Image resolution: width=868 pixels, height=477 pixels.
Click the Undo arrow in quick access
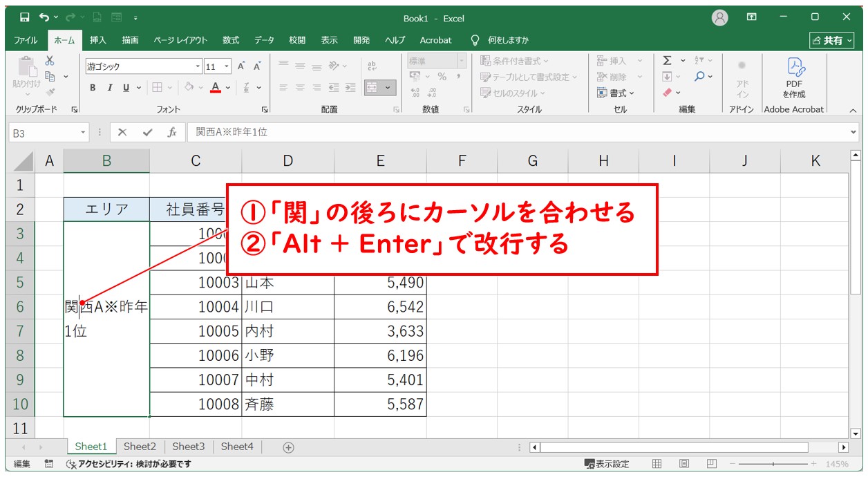pyautogui.click(x=44, y=17)
